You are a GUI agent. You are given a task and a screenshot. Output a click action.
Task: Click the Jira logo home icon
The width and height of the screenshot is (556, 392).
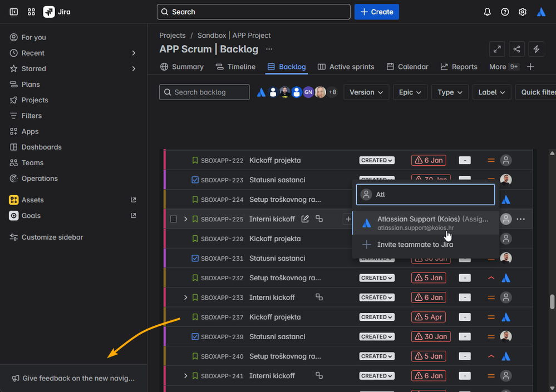click(49, 12)
